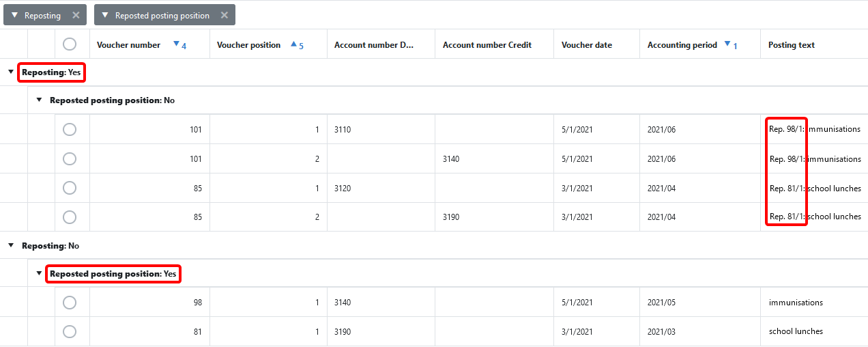
Task: Select all rows via header circle
Action: [70, 44]
